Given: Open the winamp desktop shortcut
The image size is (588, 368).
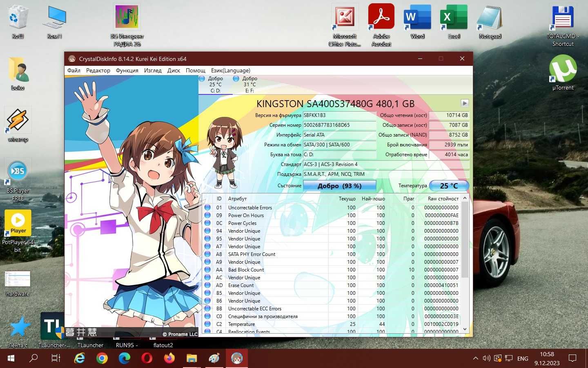Looking at the screenshot, I should coord(18,125).
